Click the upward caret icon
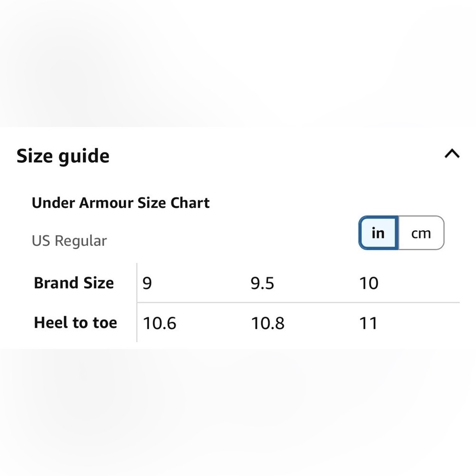The image size is (476, 476). tap(452, 154)
